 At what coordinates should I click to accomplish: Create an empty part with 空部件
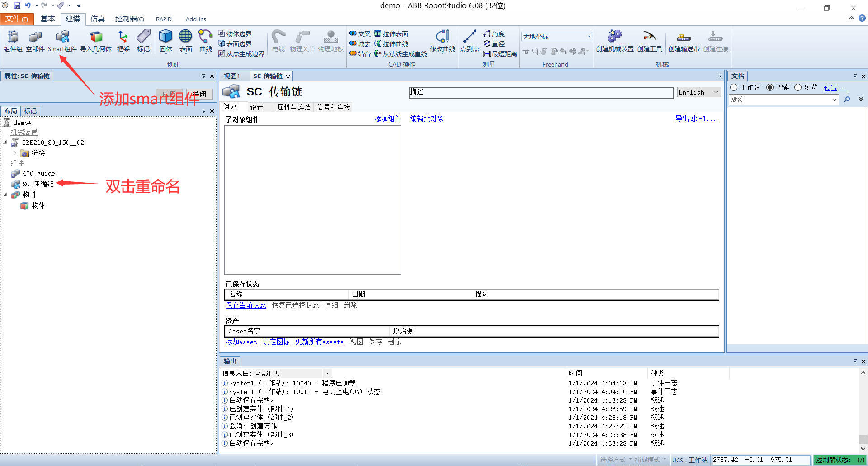[x=35, y=41]
